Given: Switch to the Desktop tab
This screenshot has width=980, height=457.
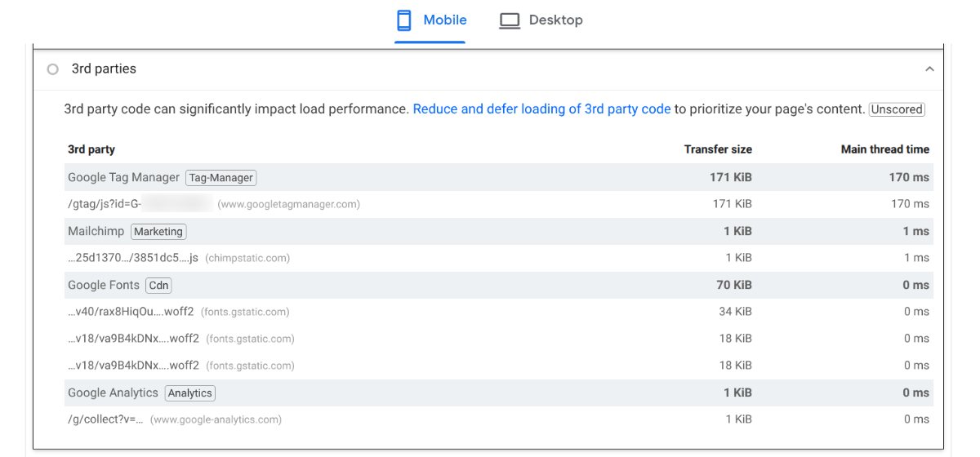Looking at the screenshot, I should (x=541, y=20).
